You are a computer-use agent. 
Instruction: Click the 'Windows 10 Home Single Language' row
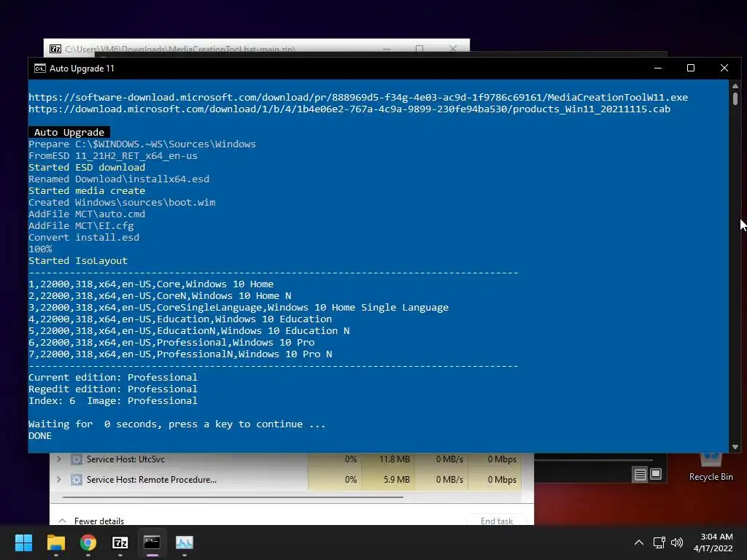(x=239, y=307)
